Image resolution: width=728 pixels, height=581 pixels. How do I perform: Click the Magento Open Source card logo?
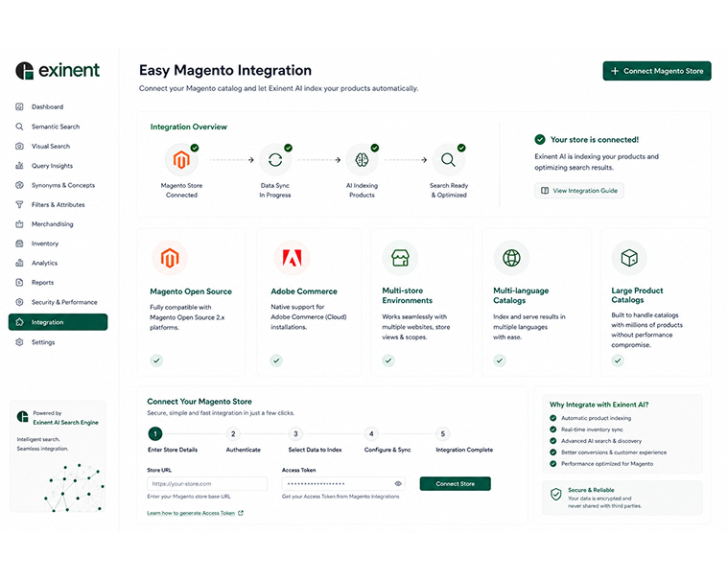[170, 258]
